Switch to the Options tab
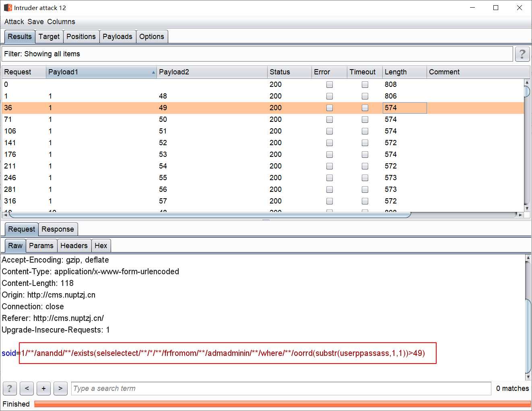Viewport: 532px width, 411px height. pos(152,37)
